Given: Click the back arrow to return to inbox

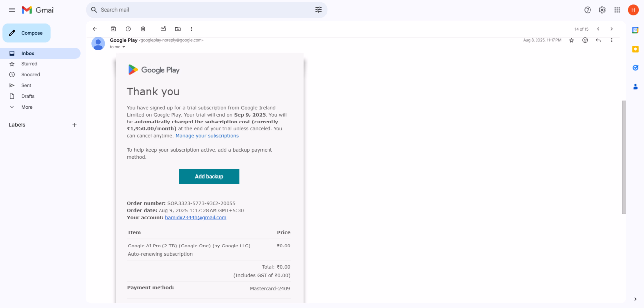Looking at the screenshot, I should pos(95,29).
